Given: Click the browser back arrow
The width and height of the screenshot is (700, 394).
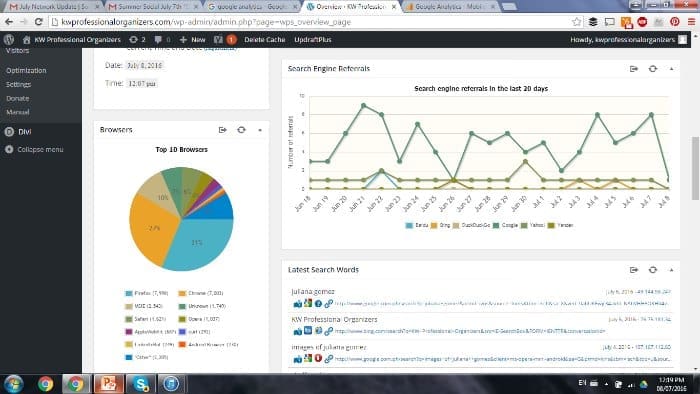Looking at the screenshot, I should [x=9, y=21].
